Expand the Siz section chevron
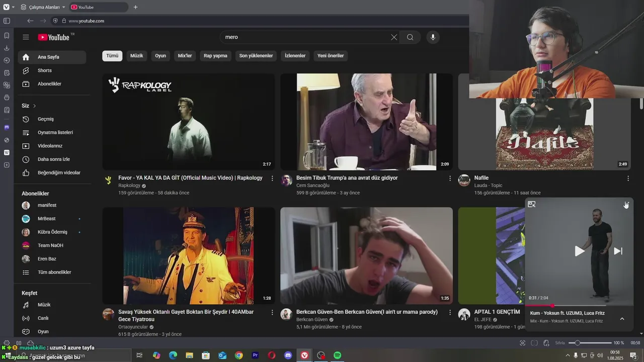Image resolution: width=644 pixels, height=362 pixels. (34, 106)
